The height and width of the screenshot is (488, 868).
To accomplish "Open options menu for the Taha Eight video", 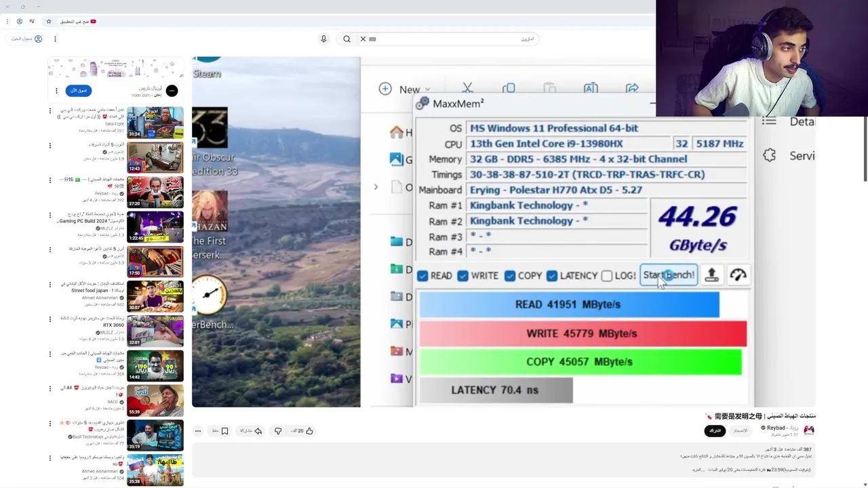I will click(x=50, y=110).
